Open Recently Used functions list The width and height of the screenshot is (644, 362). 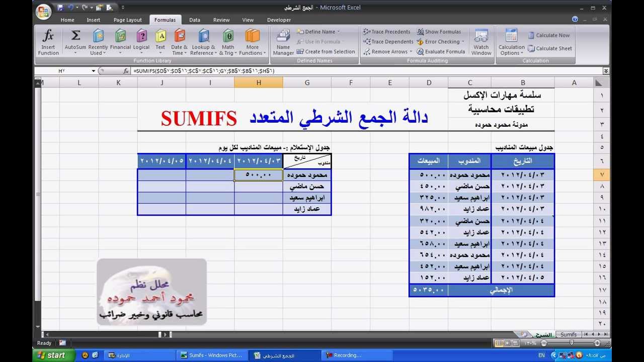(x=98, y=42)
